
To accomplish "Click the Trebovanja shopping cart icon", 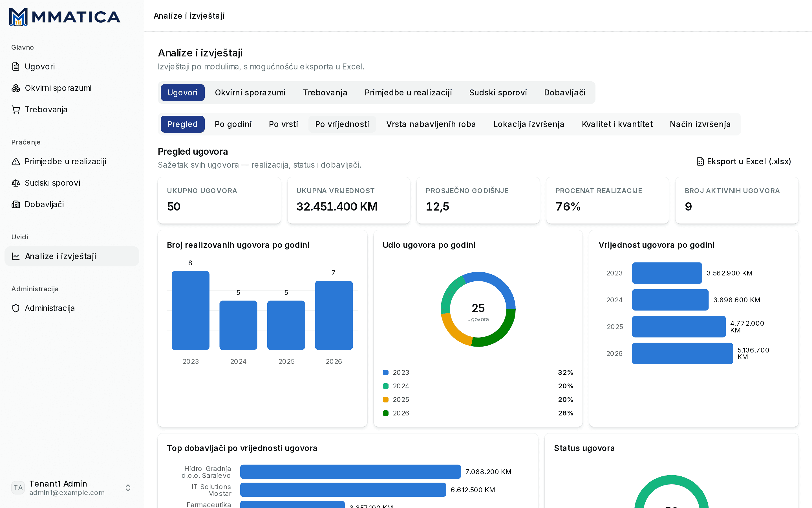I will click(x=16, y=110).
